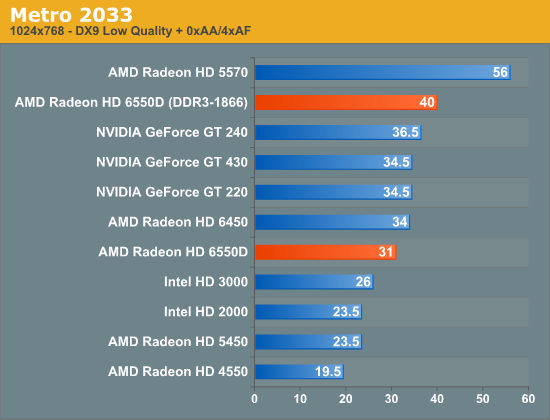
Task: Click the orange bar showing 40
Action: [x=346, y=102]
